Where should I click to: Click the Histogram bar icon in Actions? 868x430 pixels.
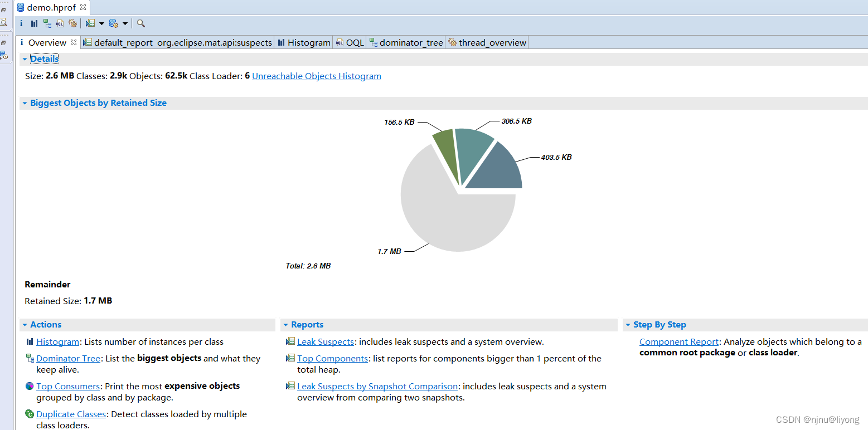(30, 341)
